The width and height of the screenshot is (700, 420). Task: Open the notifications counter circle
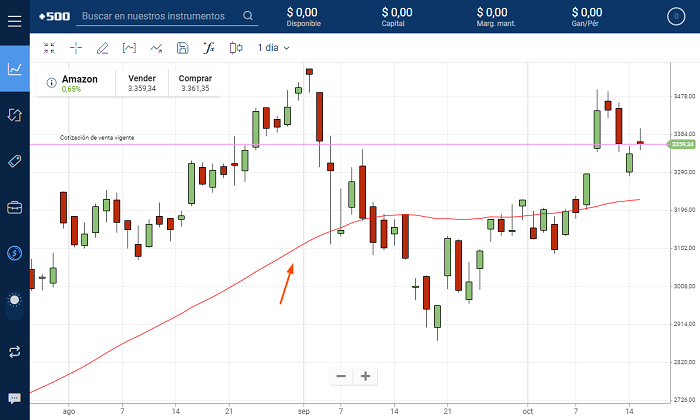point(676,17)
